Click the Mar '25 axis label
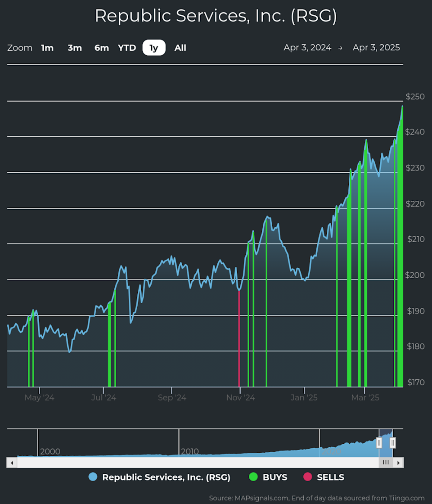This screenshot has height=504, width=432. 365,398
